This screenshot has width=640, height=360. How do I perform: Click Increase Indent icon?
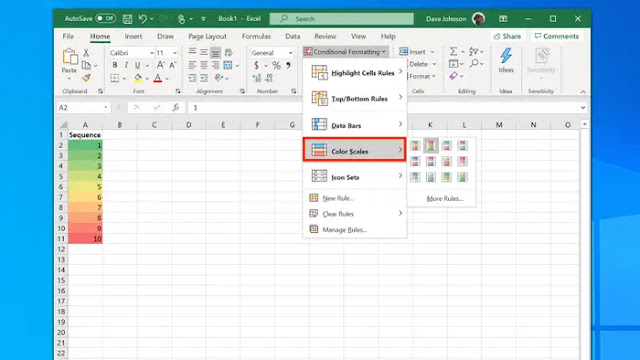(x=204, y=78)
